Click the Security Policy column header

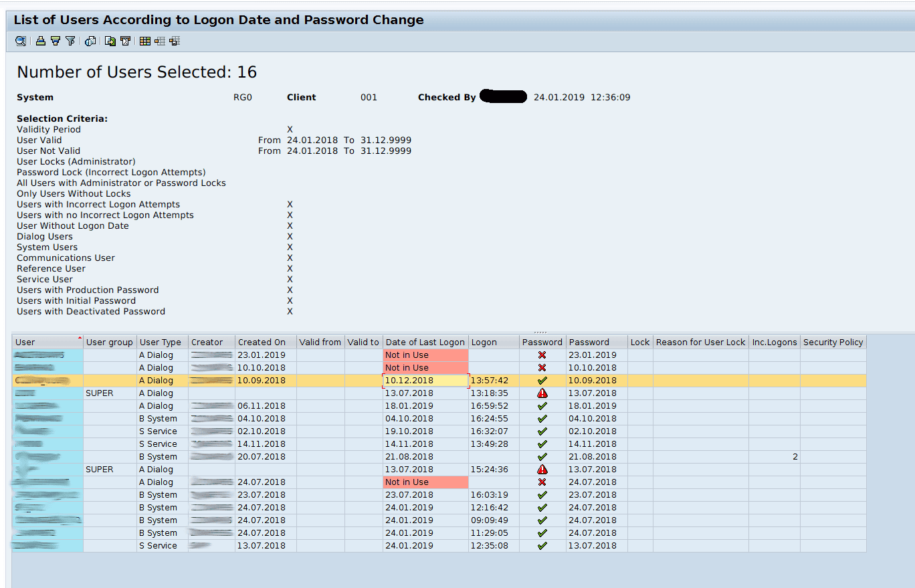click(x=833, y=342)
